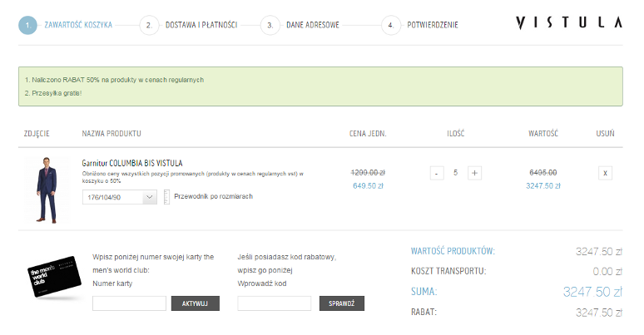
Task: Click the step 4 circle number
Action: (390, 26)
